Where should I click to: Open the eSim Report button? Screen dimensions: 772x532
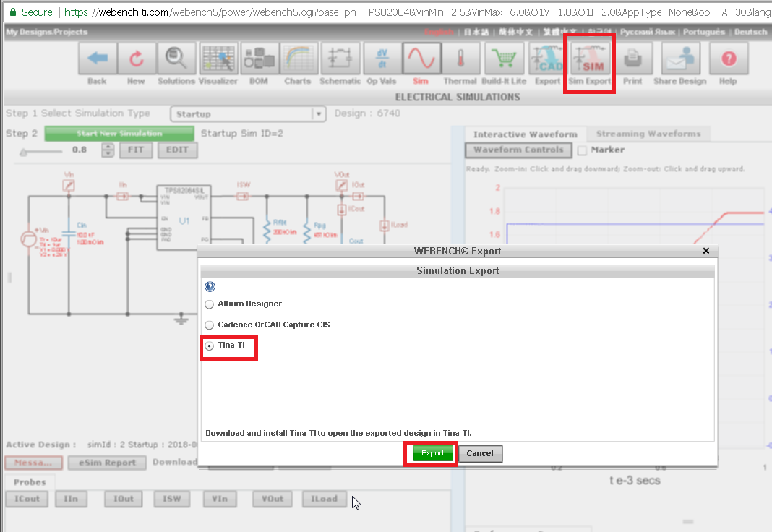tap(107, 463)
